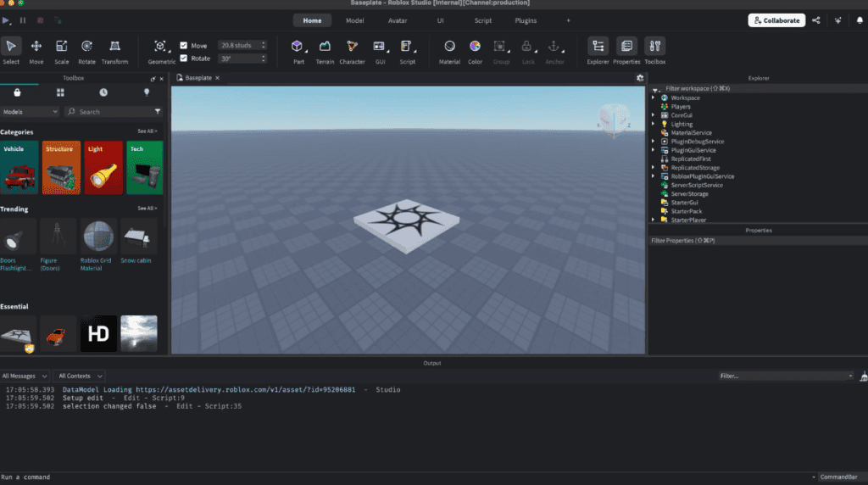The width and height of the screenshot is (868, 485).
Task: Click the Toolbox Search field
Action: [x=114, y=112]
